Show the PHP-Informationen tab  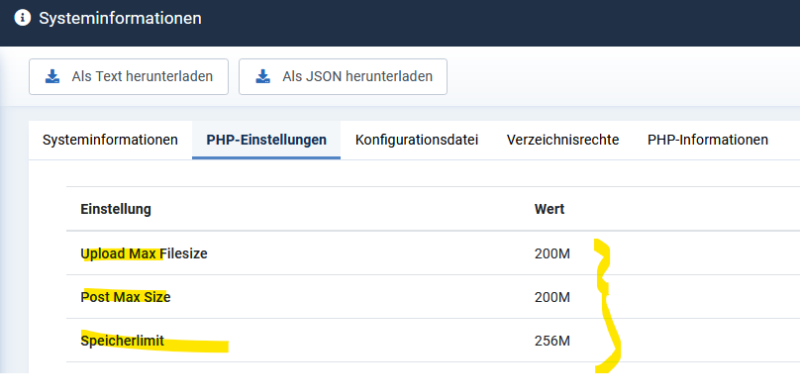coord(708,140)
